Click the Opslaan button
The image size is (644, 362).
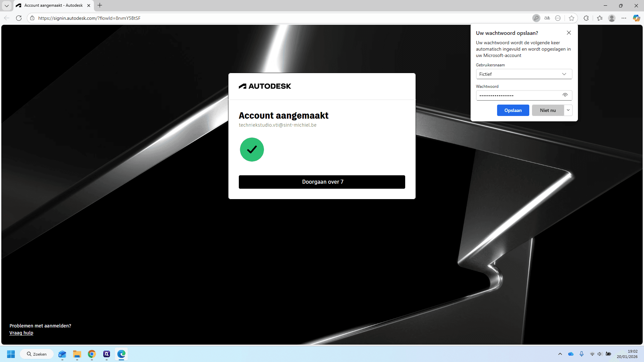(513, 110)
